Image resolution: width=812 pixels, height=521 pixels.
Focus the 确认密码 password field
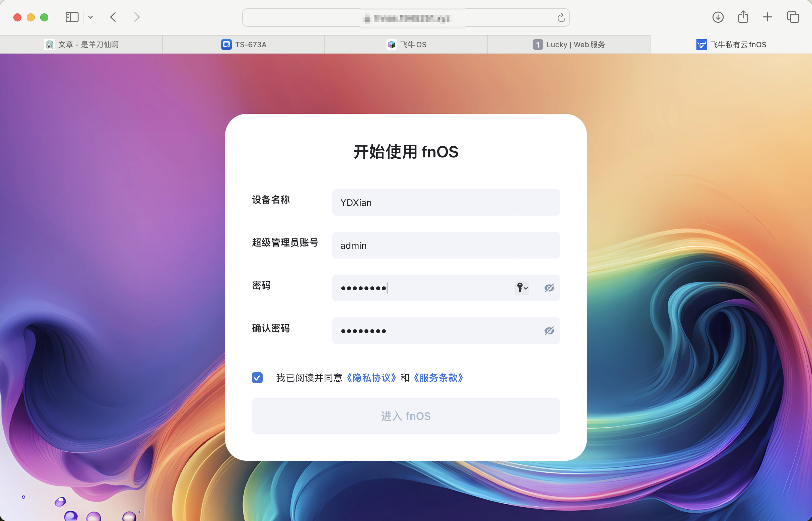pos(446,331)
